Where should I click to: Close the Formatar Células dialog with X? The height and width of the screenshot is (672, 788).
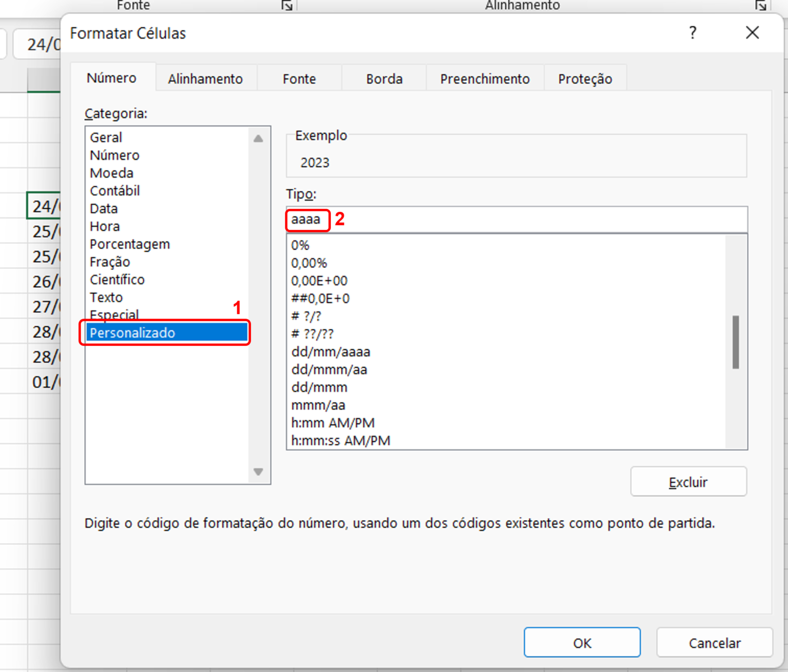pos(752,33)
